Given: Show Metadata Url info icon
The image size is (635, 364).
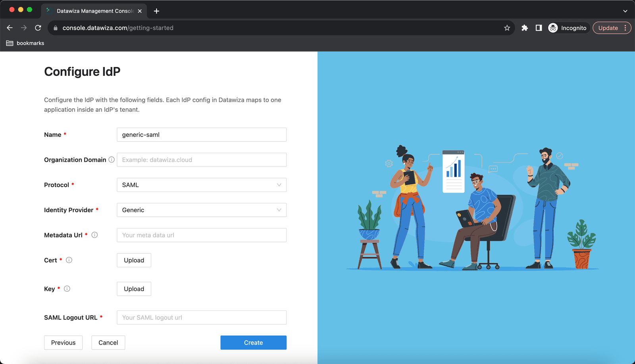Looking at the screenshot, I should (94, 235).
